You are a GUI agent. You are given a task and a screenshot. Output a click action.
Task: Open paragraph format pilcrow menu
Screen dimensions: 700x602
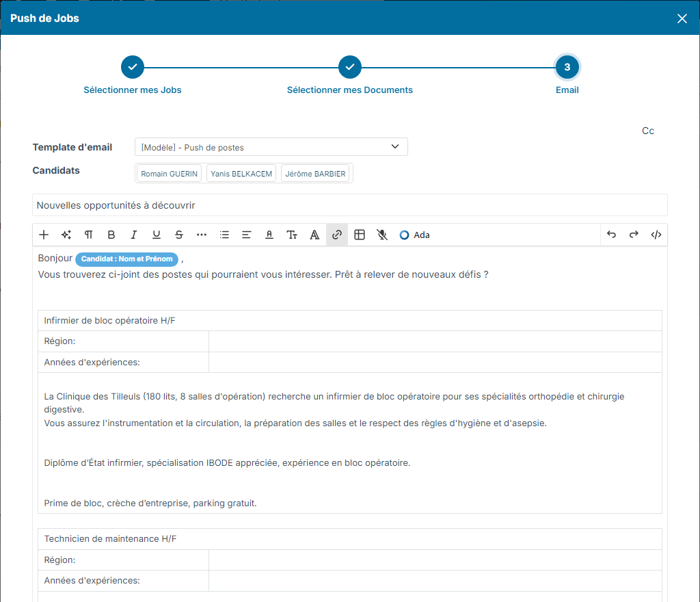(88, 235)
